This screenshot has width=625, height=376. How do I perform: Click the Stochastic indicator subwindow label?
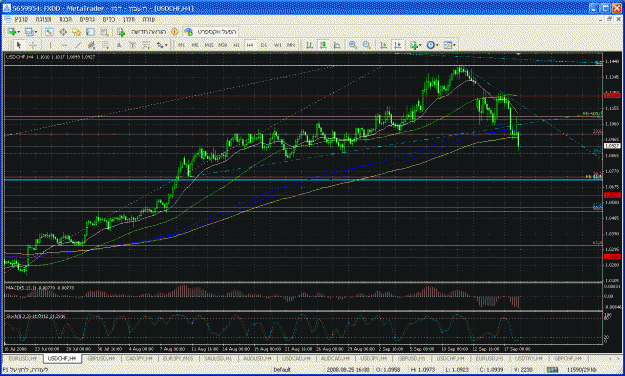(x=35, y=316)
